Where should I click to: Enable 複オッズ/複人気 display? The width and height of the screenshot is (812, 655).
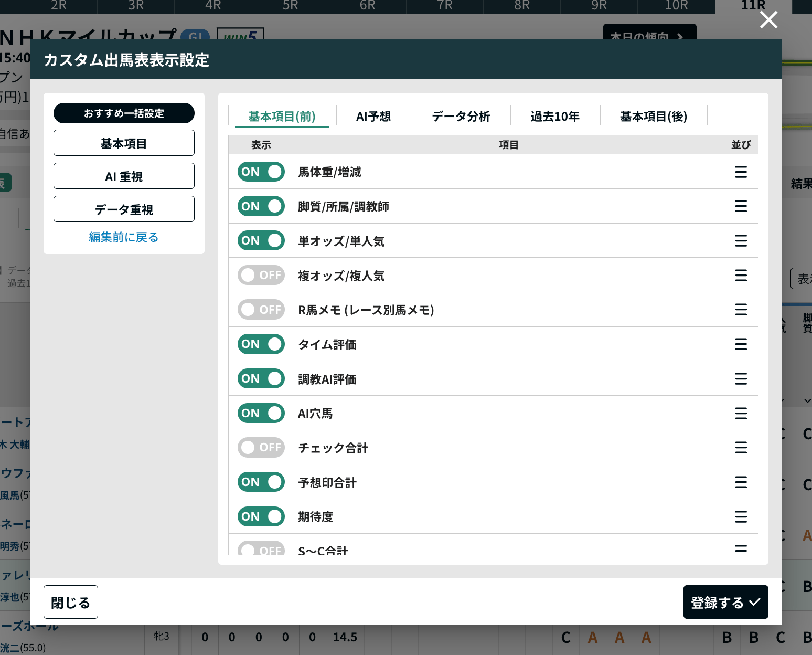(261, 275)
